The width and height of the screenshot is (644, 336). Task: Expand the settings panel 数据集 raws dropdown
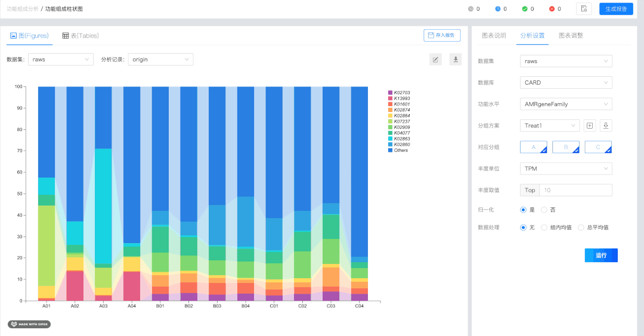(566, 61)
